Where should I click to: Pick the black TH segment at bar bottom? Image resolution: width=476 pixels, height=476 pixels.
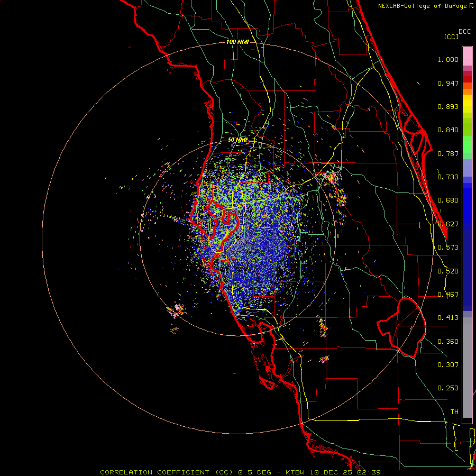[467, 420]
